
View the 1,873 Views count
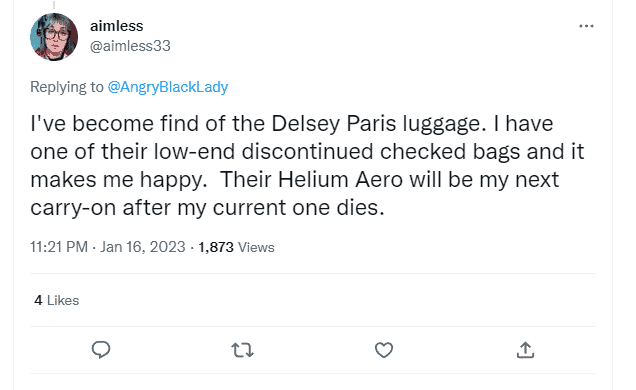[236, 247]
